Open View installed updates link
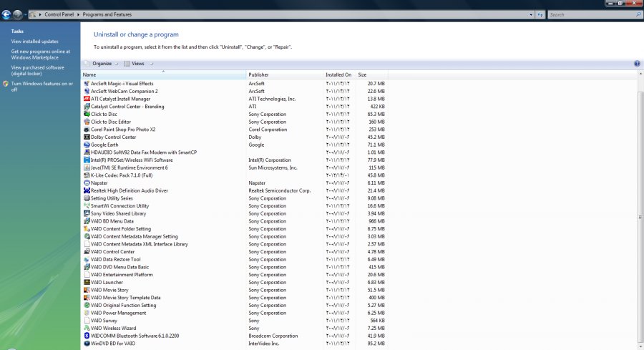 pyautogui.click(x=35, y=42)
